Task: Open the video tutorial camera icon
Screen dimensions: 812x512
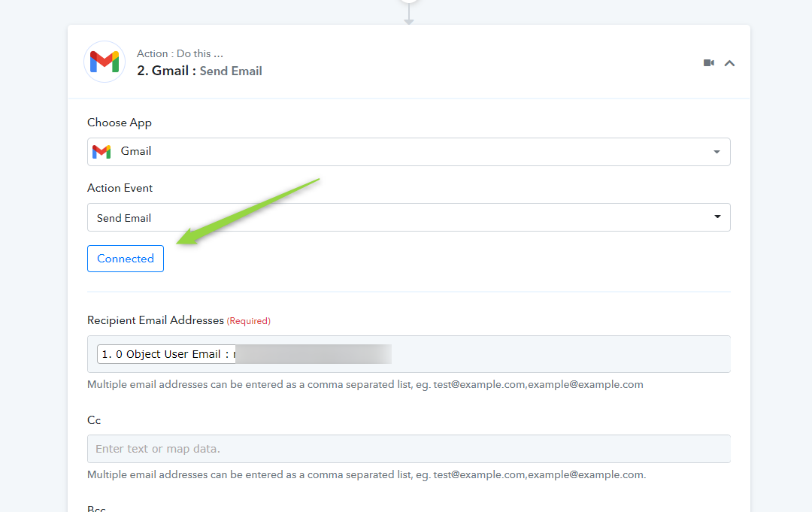Action: point(708,63)
